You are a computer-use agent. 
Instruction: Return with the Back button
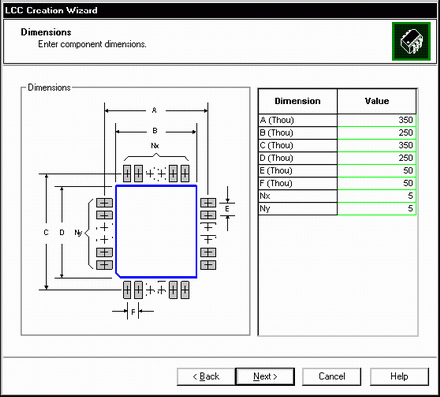click(206, 377)
